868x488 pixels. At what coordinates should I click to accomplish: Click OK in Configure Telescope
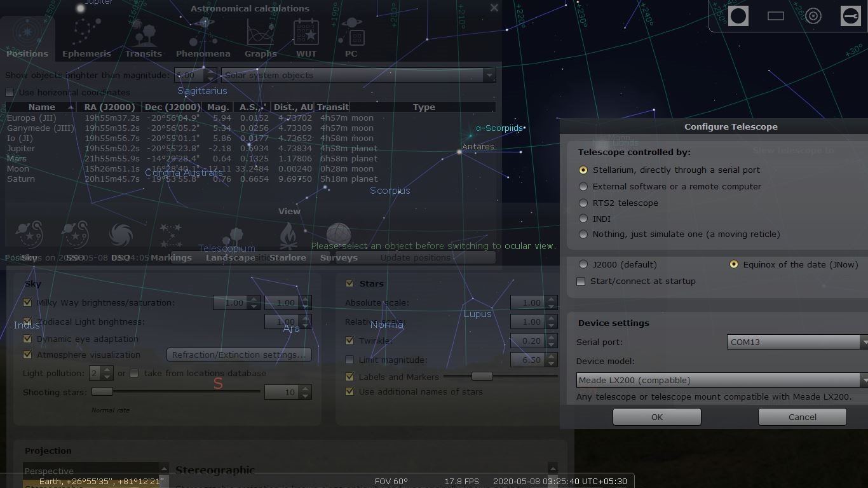pyautogui.click(x=657, y=417)
